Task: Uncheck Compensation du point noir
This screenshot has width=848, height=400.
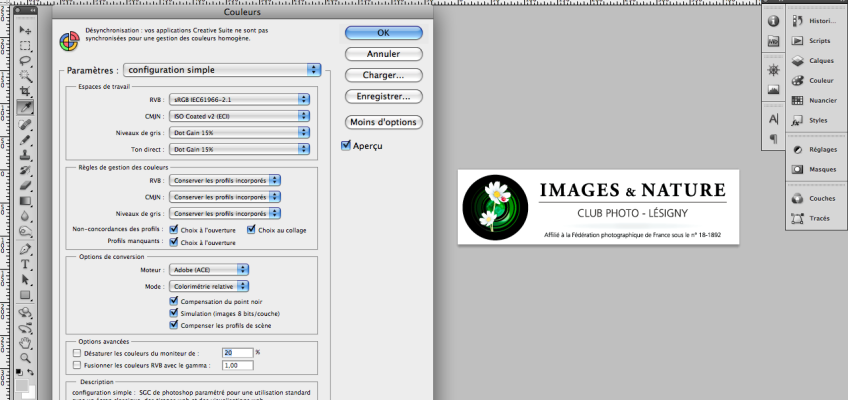Action: tap(174, 301)
